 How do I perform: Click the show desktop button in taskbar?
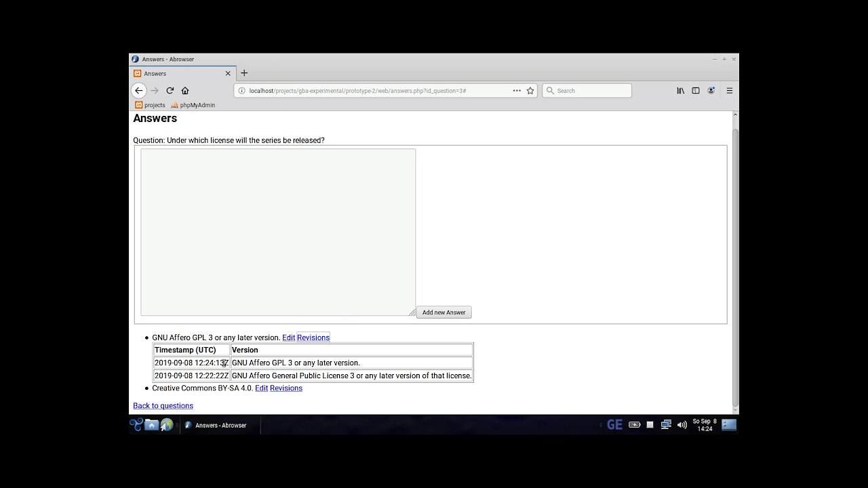click(729, 425)
